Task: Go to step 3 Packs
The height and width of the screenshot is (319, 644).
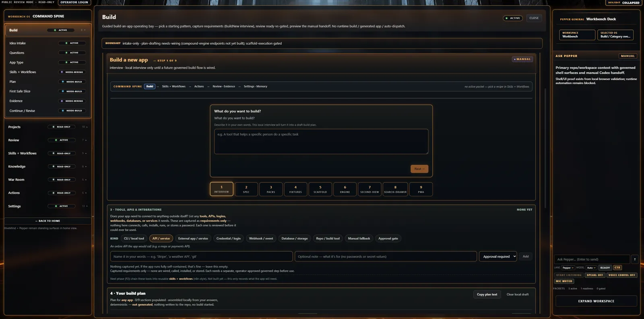Action: [x=271, y=189]
